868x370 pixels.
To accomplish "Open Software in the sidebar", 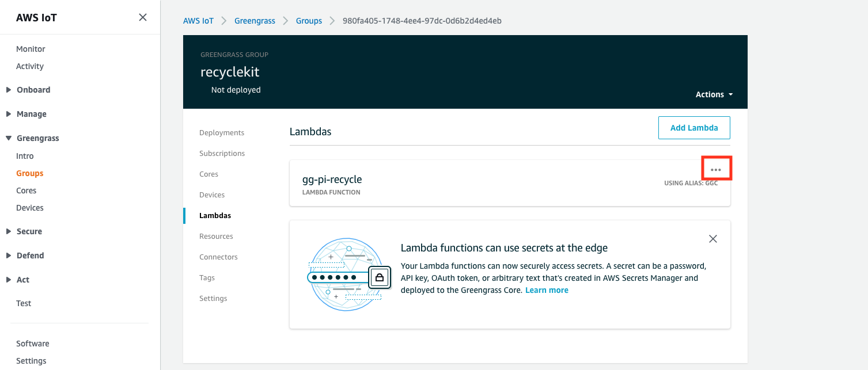I will (x=33, y=344).
